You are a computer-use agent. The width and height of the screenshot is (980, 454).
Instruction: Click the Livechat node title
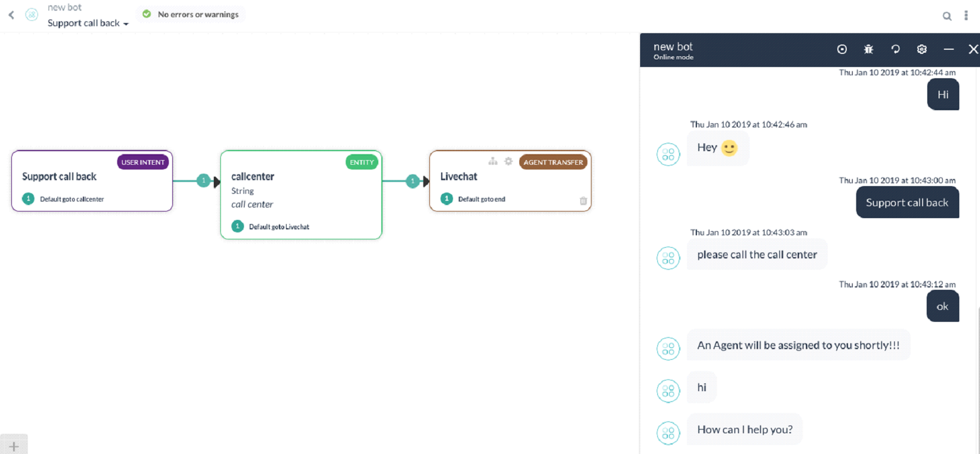pos(458,177)
